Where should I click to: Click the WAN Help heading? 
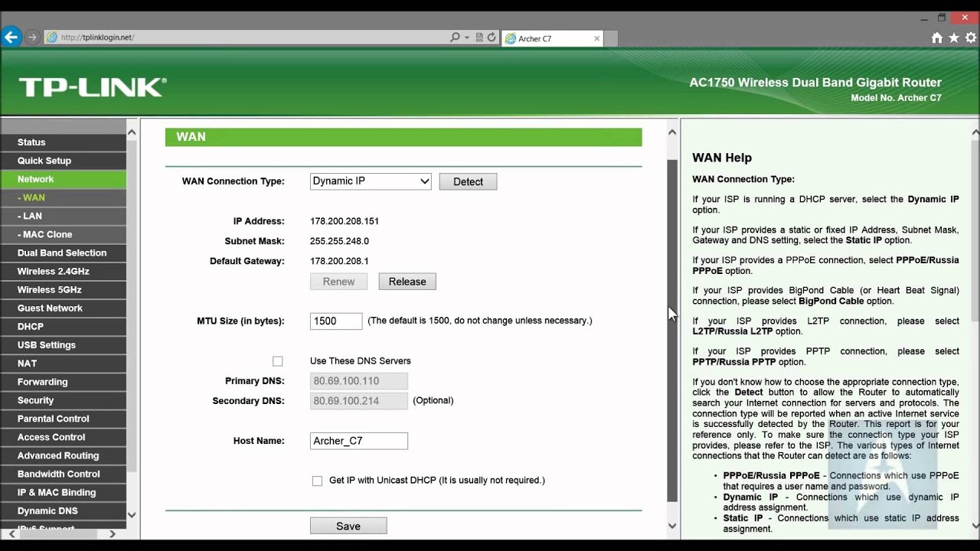pos(722,158)
